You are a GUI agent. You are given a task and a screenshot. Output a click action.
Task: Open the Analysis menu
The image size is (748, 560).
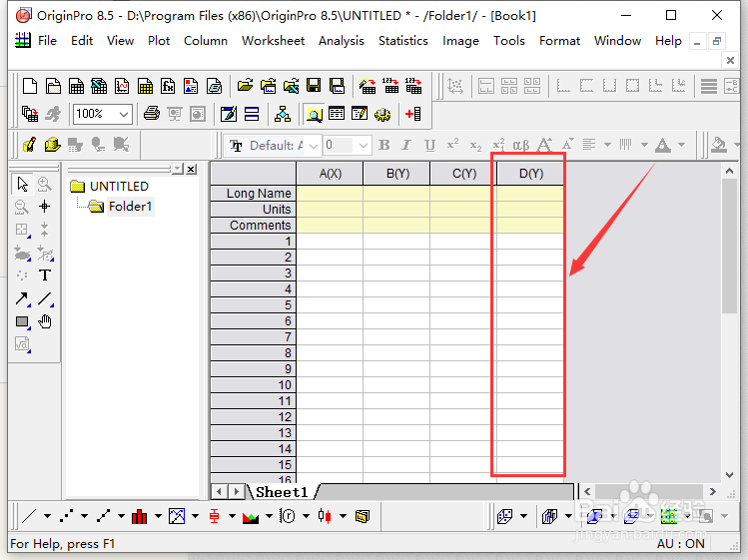point(342,41)
